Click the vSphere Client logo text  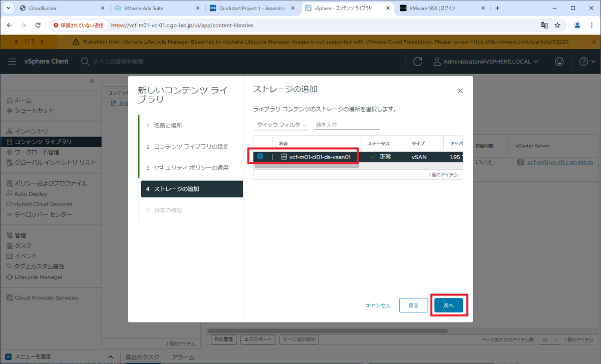(x=47, y=62)
